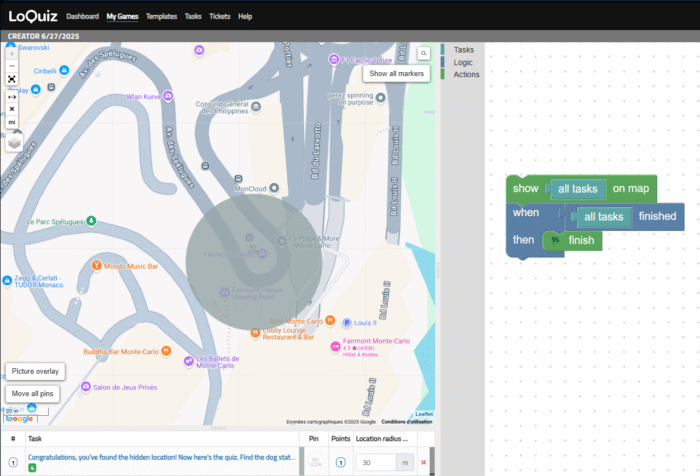Open the map layers selector
The height and width of the screenshot is (476, 700).
click(x=14, y=143)
